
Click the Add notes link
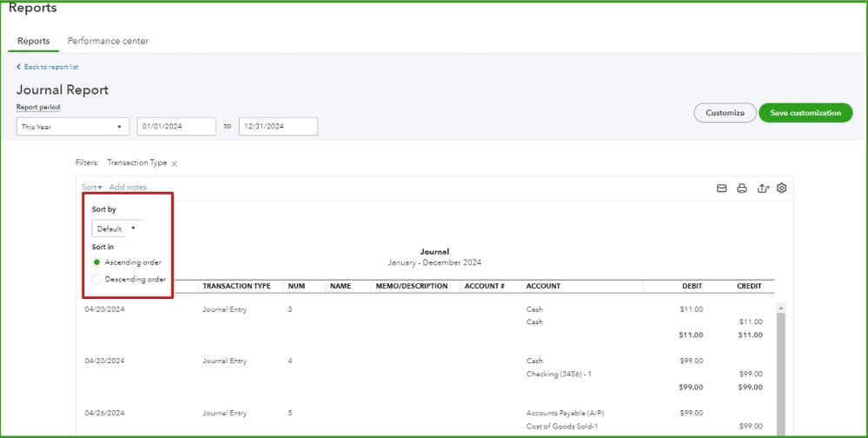128,188
